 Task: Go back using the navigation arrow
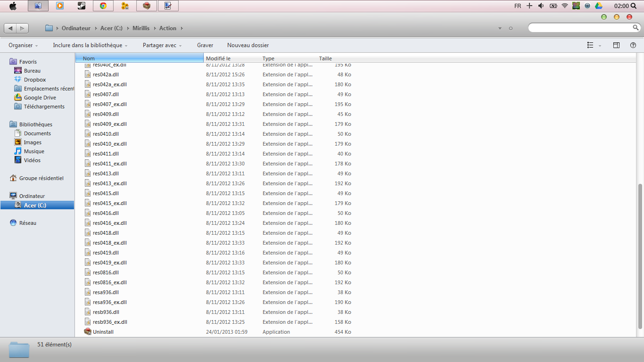coord(10,28)
